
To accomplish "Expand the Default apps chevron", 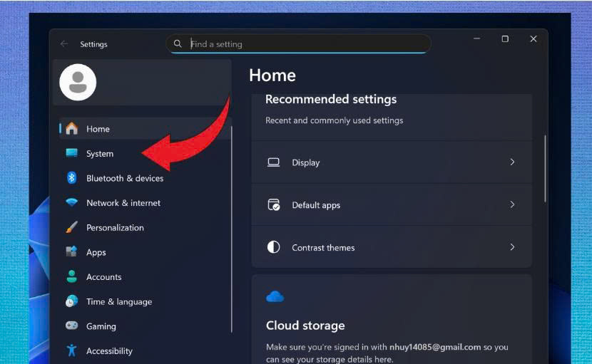I will click(512, 204).
